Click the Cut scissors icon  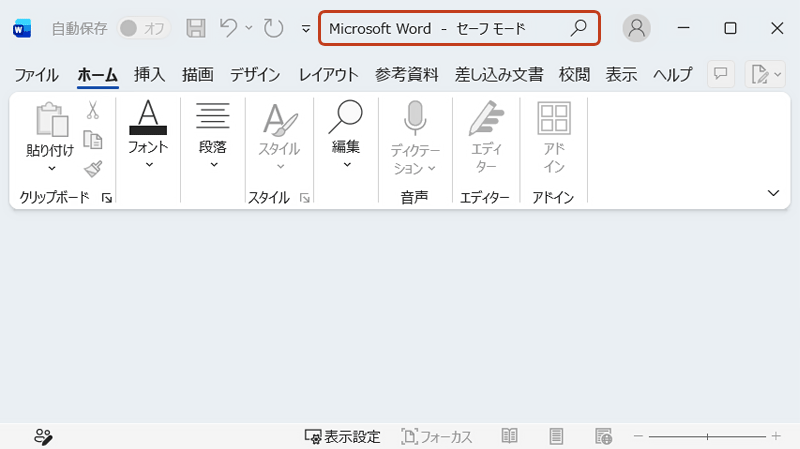point(92,110)
